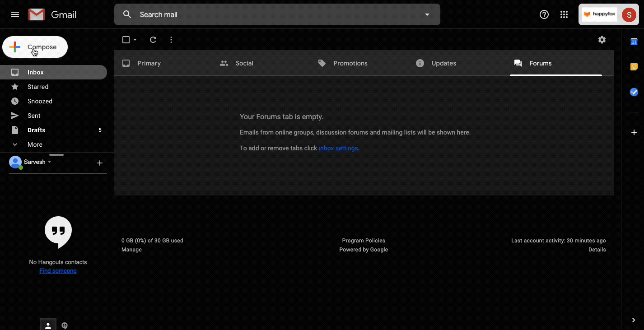The width and height of the screenshot is (644, 330).
Task: Expand the select dropdown arrow beside checkbox
Action: [135, 40]
